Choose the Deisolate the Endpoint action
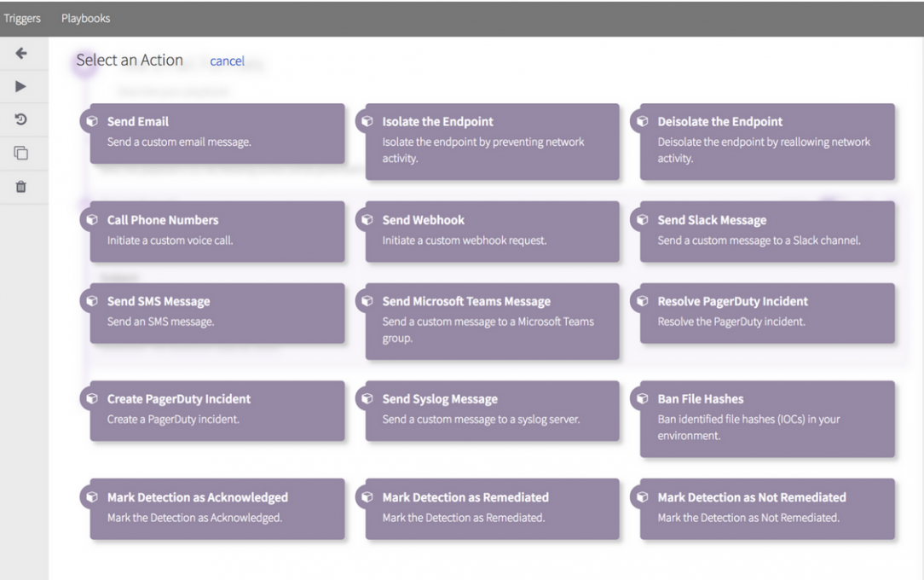The width and height of the screenshot is (924, 580). click(x=767, y=142)
